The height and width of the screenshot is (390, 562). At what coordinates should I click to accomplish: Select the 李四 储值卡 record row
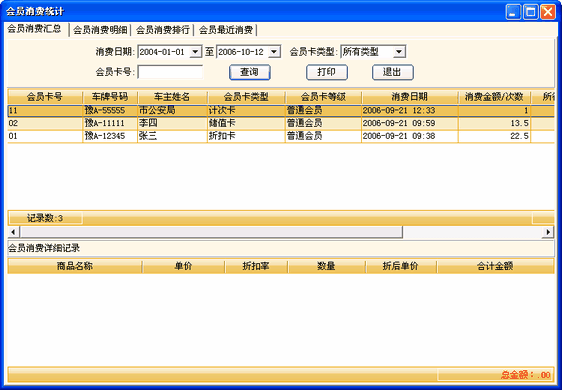pos(281,123)
